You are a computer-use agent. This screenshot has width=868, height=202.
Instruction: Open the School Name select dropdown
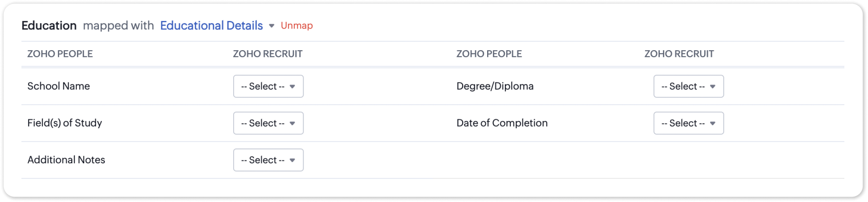268,87
